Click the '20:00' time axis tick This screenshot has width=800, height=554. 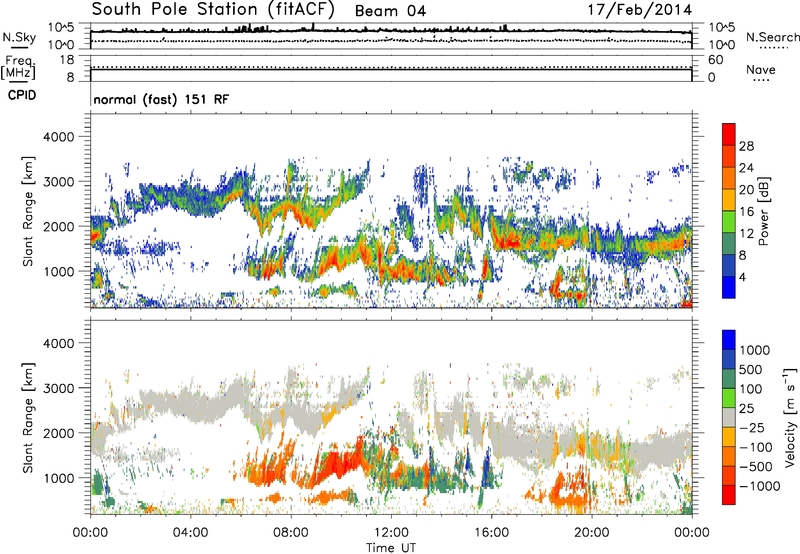tap(591, 533)
